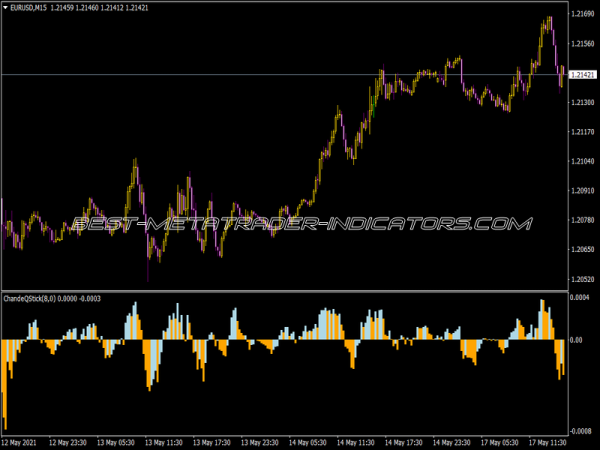Click the 1.21560 price axis label
This screenshot has width=600, height=450.
click(x=583, y=44)
